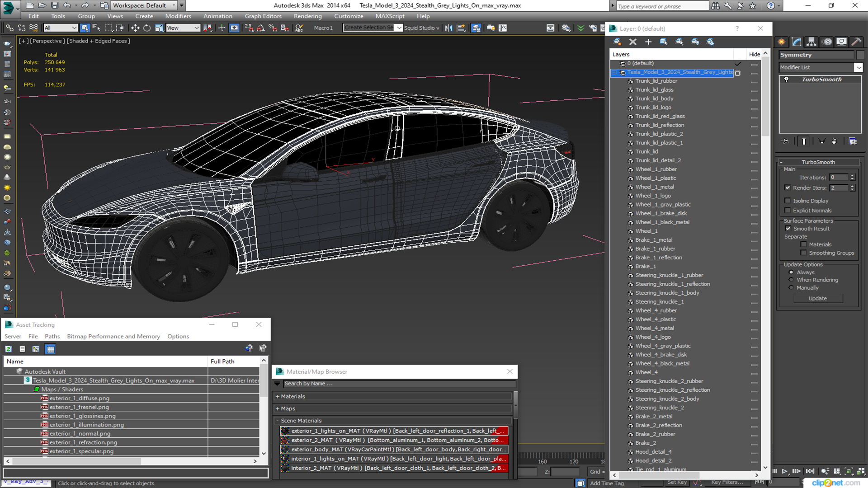Open the Workspace Default dropdown

(144, 5)
